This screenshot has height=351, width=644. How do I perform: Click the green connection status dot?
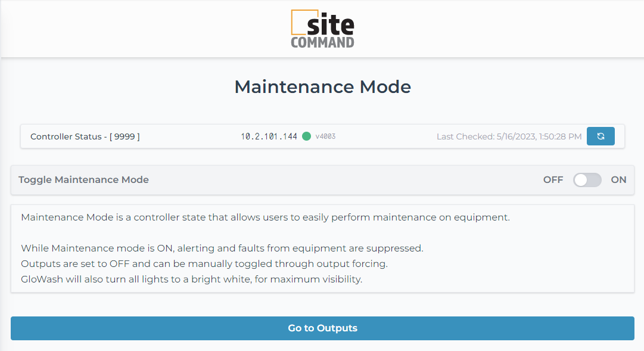pyautogui.click(x=306, y=136)
